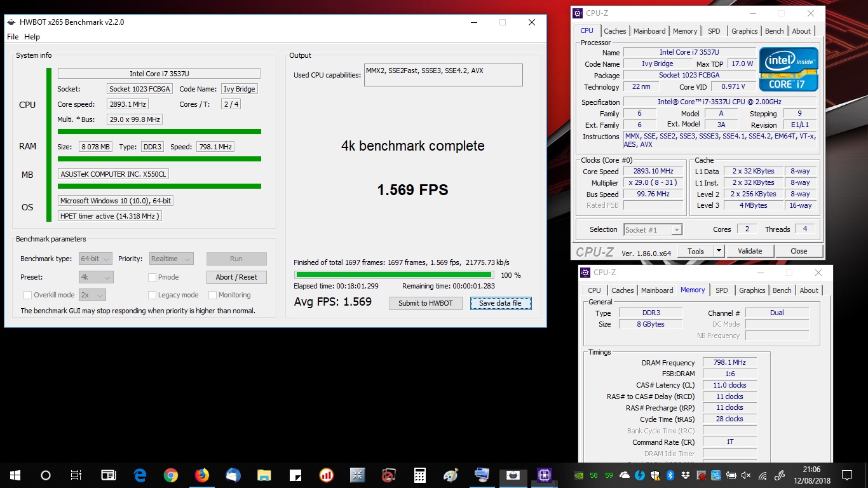Image resolution: width=868 pixels, height=488 pixels.
Task: Open File Explorer folder icon
Action: click(264, 475)
